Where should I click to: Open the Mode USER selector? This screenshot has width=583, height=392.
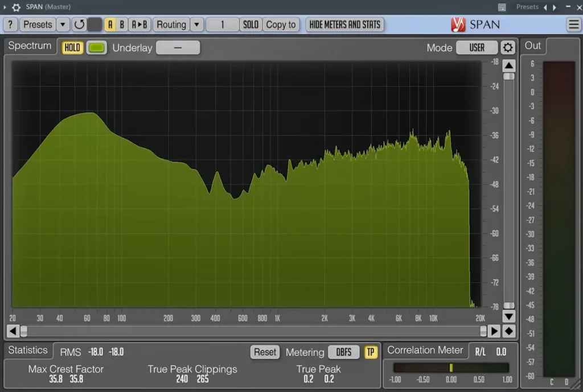477,48
